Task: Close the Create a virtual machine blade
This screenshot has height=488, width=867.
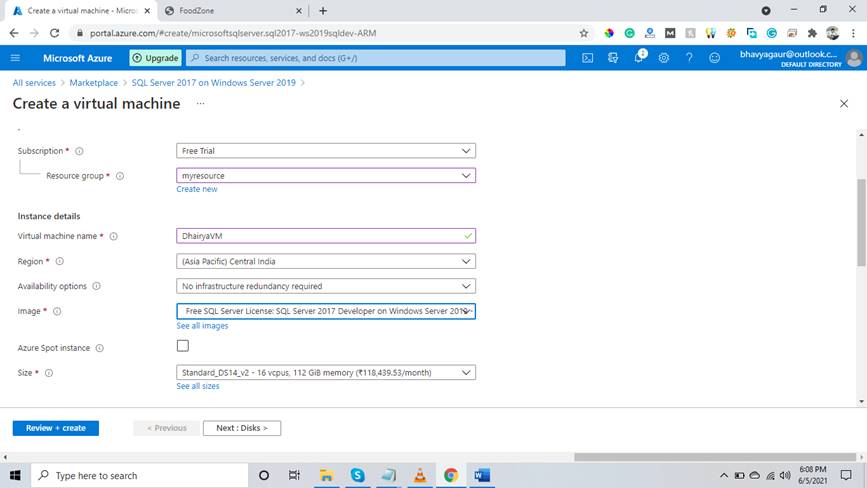Action: click(844, 103)
